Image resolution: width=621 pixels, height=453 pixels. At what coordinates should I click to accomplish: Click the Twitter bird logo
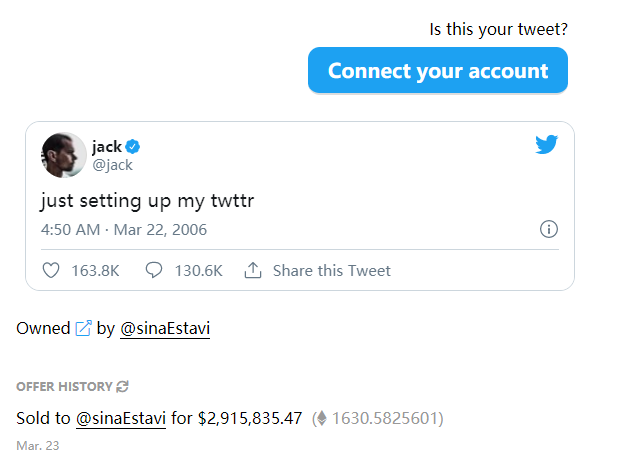546,145
